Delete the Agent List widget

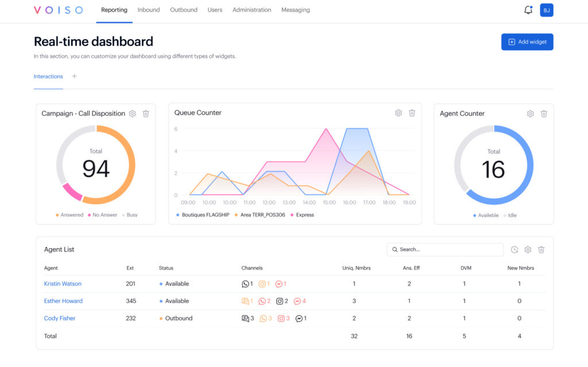(541, 249)
